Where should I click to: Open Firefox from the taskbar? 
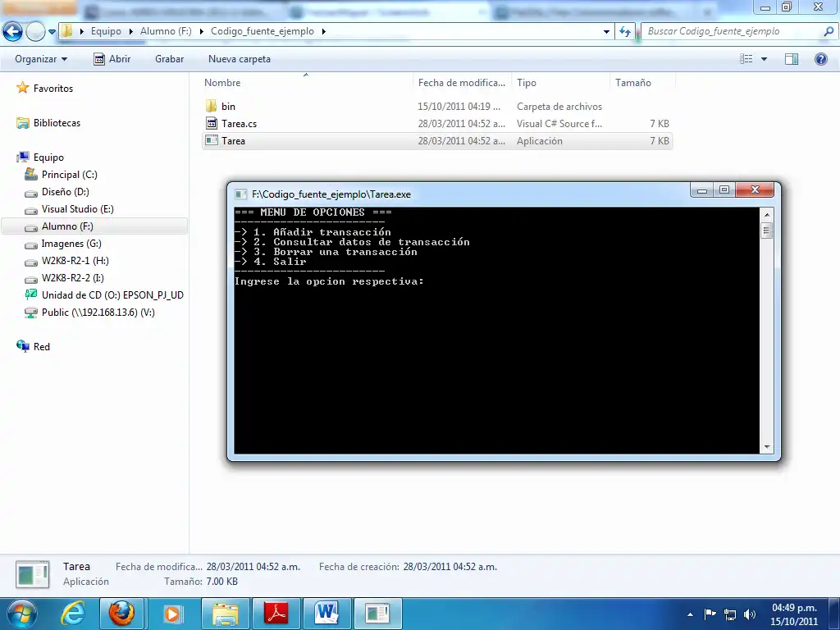[x=121, y=614]
